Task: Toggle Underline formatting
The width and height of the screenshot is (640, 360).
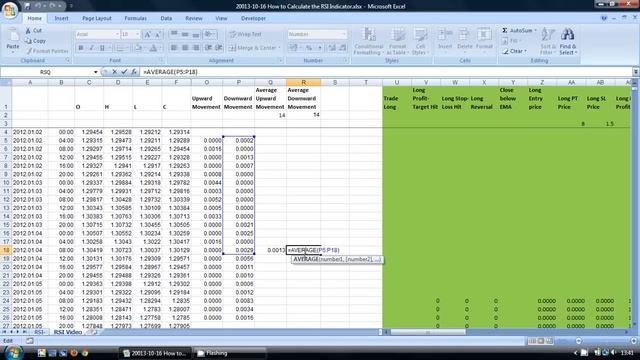Action: (102, 48)
